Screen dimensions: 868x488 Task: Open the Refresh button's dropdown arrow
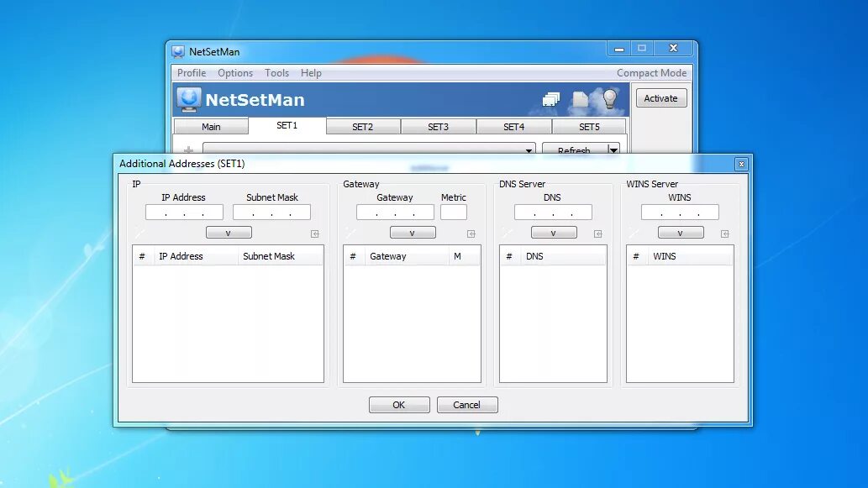(613, 150)
